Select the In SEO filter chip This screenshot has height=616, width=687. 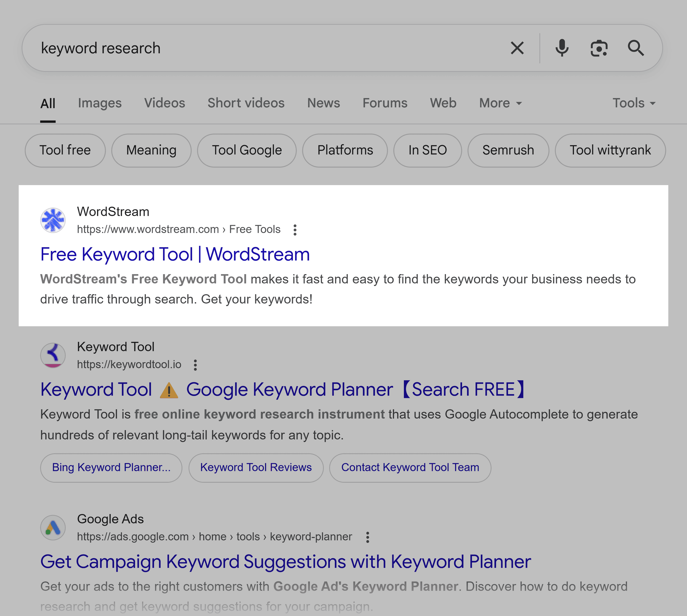pos(427,150)
